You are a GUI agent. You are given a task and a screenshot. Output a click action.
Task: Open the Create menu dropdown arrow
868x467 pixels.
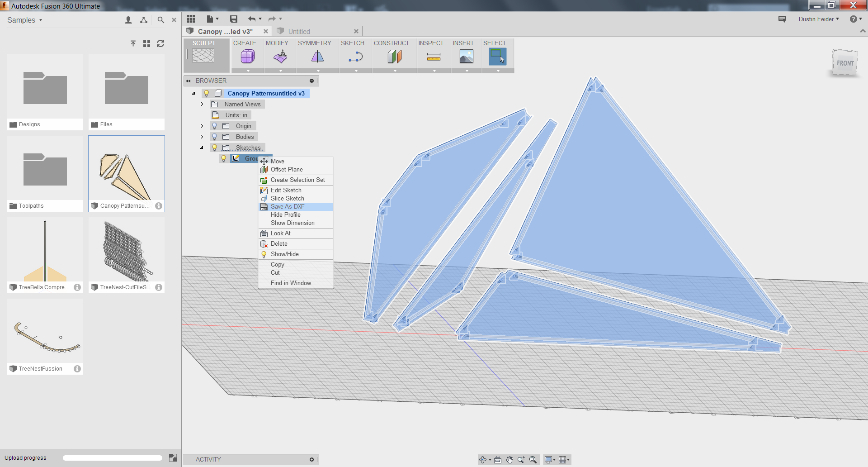[248, 71]
